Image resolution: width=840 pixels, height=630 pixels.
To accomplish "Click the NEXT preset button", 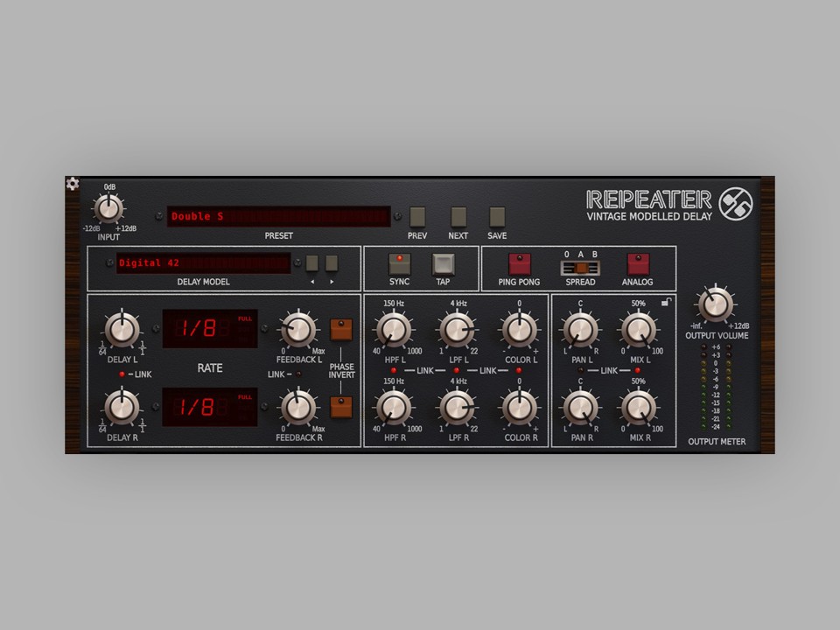I will 458,217.
